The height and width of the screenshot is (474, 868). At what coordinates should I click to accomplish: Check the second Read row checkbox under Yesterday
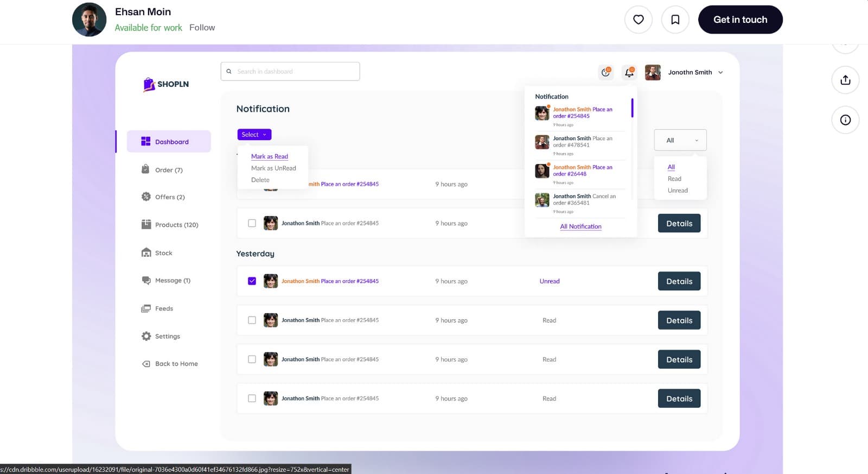252,359
